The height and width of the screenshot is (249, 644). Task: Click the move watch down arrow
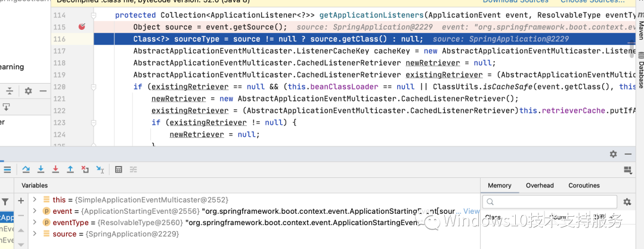[21, 244]
